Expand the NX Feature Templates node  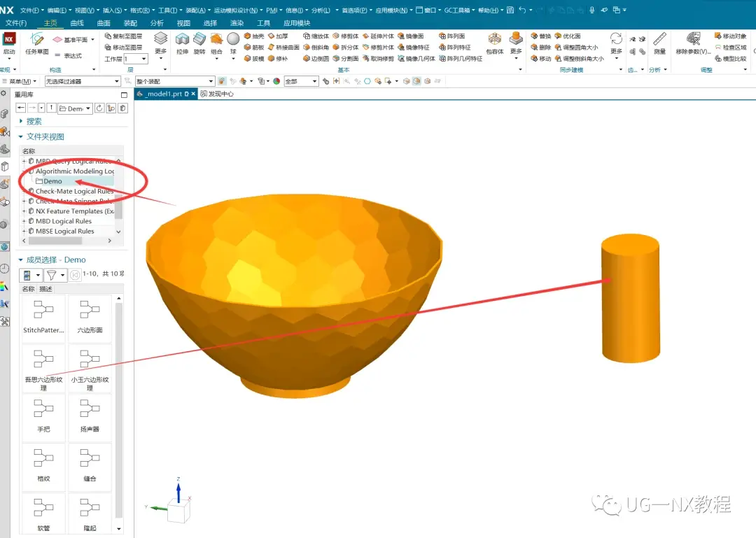click(24, 211)
